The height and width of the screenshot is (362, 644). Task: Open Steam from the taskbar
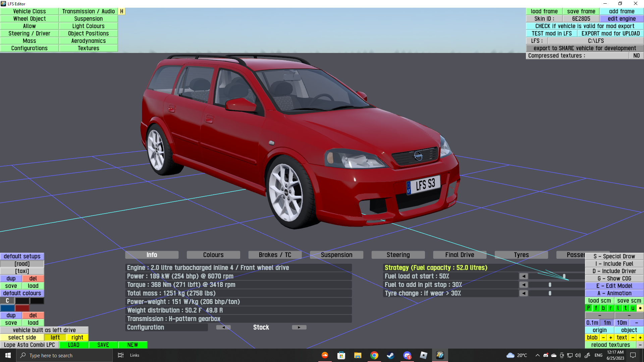pos(390,355)
